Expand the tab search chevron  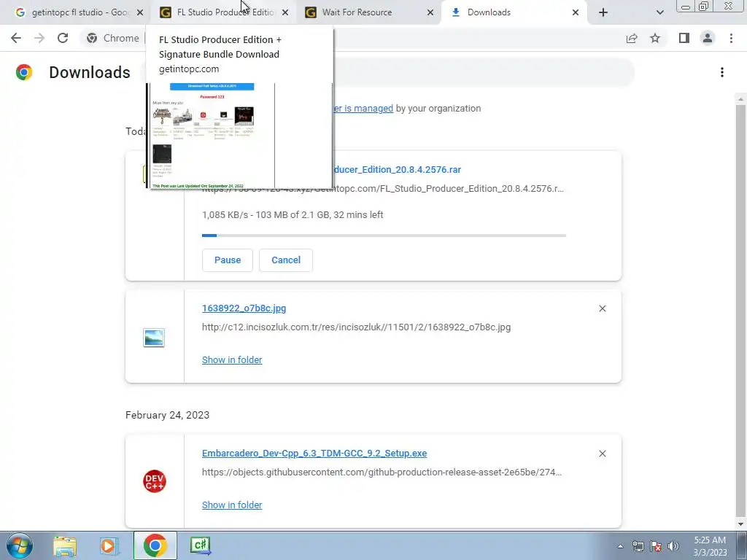659,12
